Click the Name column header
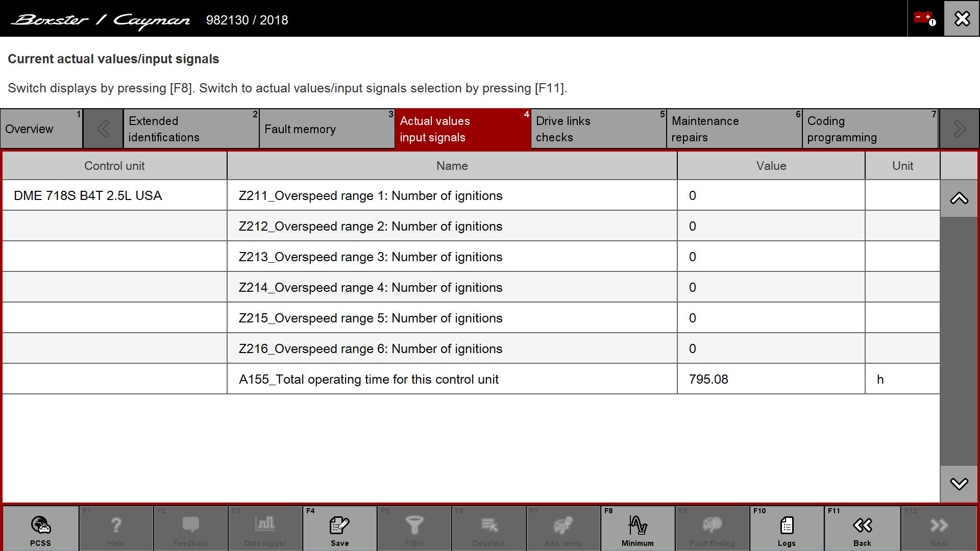Viewport: 980px width, 551px height. [452, 166]
